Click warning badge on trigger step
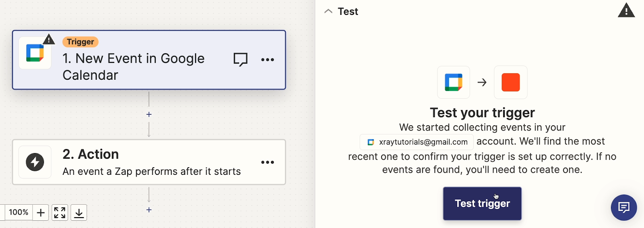The width and height of the screenshot is (644, 228). point(49,39)
